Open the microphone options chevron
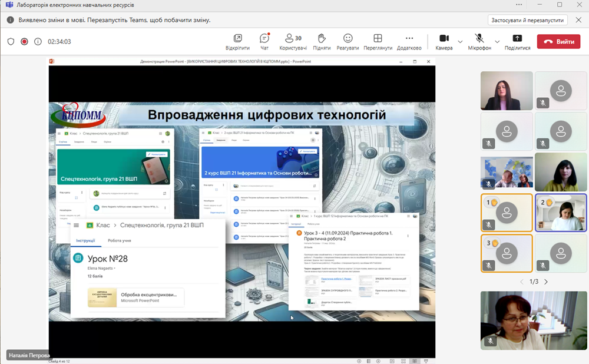Screen dimensions: 589x364 click(x=498, y=41)
